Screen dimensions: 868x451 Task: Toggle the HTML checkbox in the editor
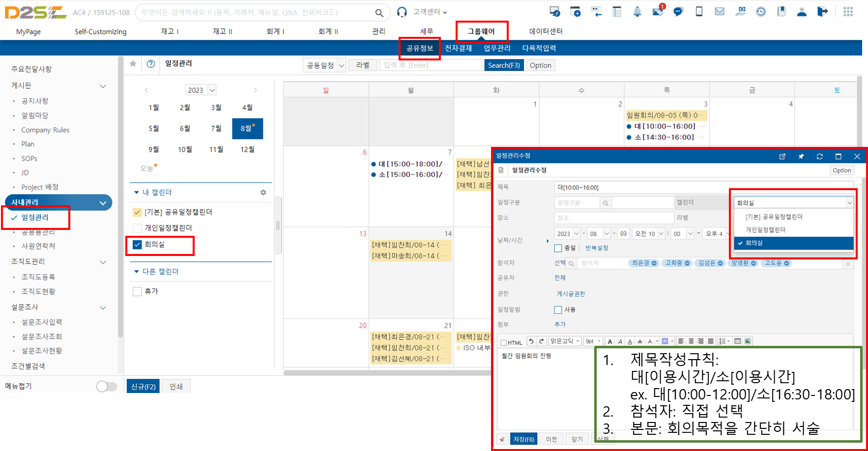click(x=503, y=342)
